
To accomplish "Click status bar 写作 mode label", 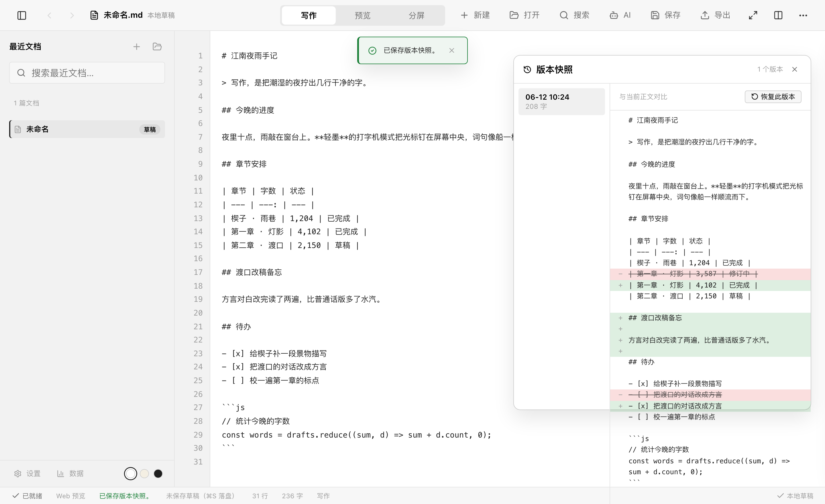I will [323, 496].
